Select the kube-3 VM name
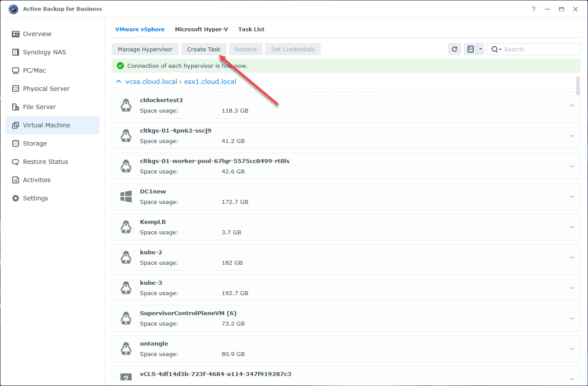This screenshot has width=588, height=386. pos(151,283)
